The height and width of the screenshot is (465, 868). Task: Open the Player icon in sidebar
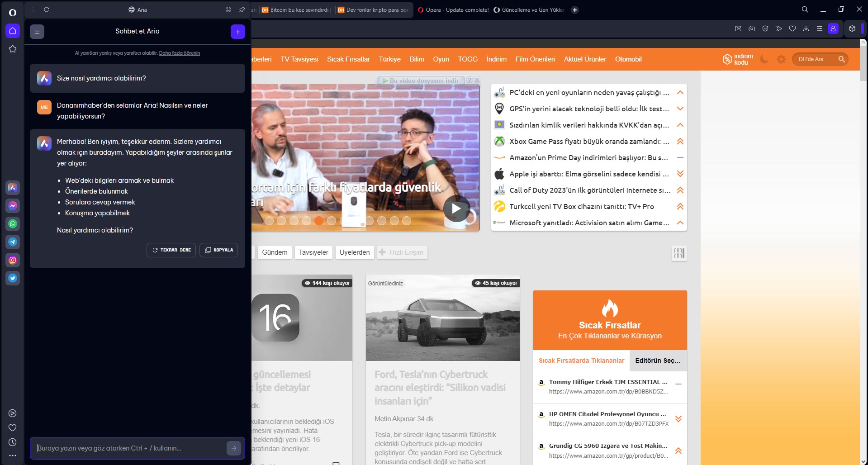tap(13, 413)
